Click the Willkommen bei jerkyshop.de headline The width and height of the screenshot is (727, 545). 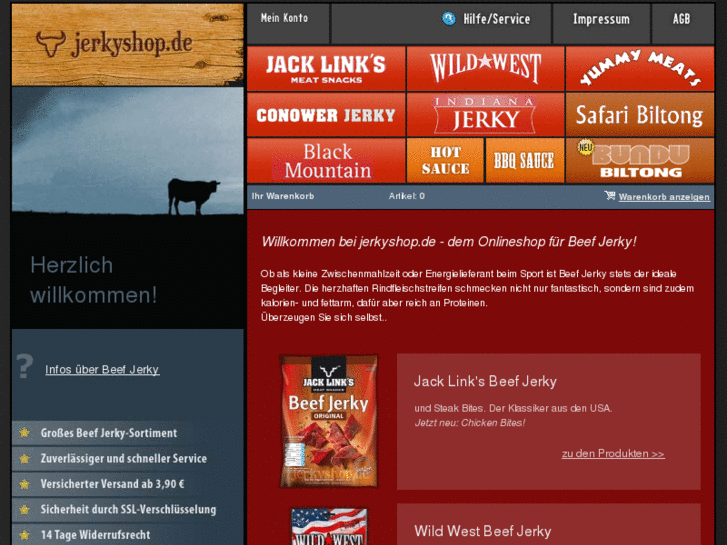point(449,242)
